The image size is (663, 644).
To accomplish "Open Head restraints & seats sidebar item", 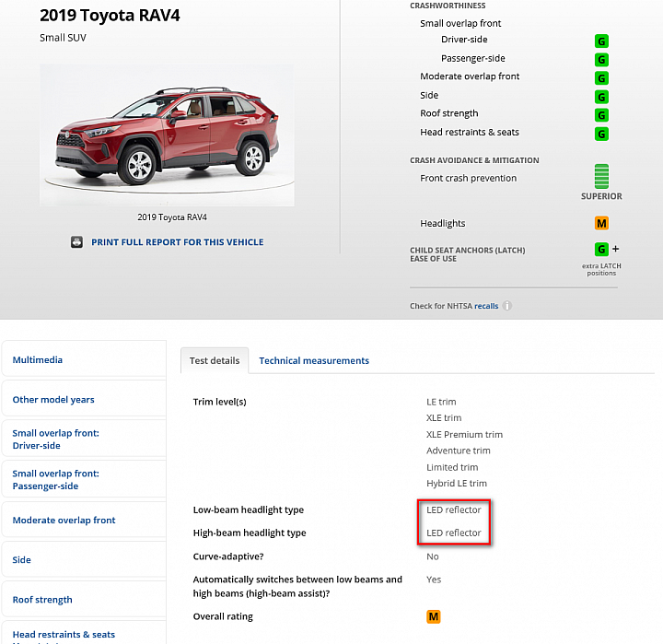I will [x=84, y=634].
